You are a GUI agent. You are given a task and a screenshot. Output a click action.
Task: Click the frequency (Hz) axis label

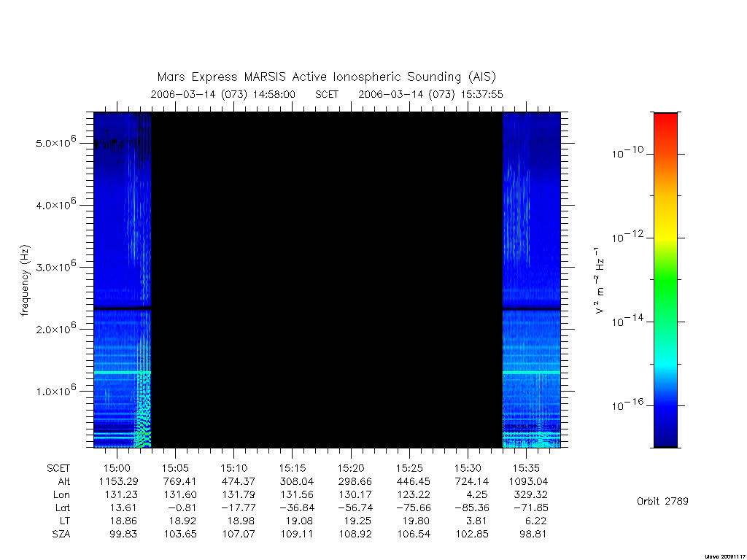click(26, 281)
